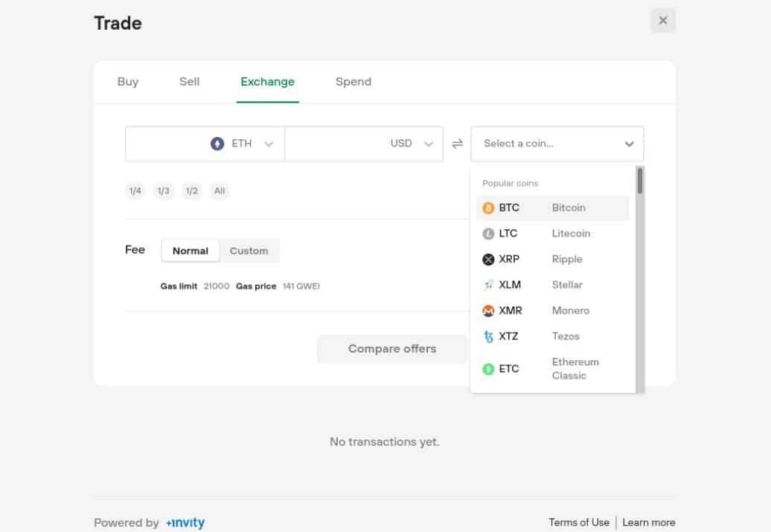Switch fee to Normal
This screenshot has height=532, width=771.
(x=190, y=251)
